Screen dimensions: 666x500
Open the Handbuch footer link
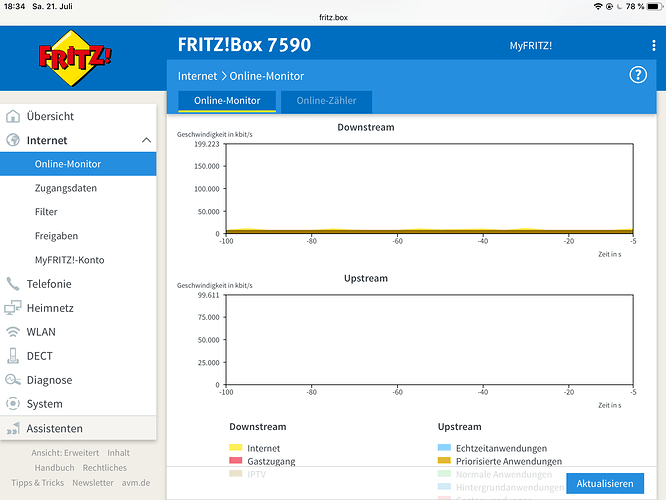coord(54,468)
